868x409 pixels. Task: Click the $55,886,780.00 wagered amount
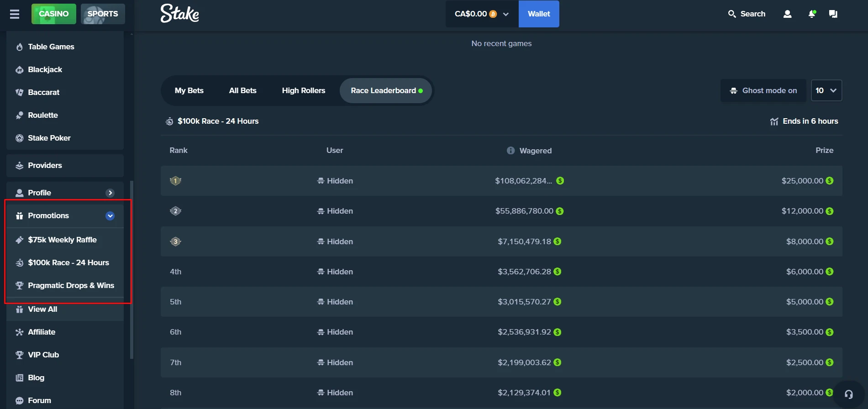(x=524, y=211)
